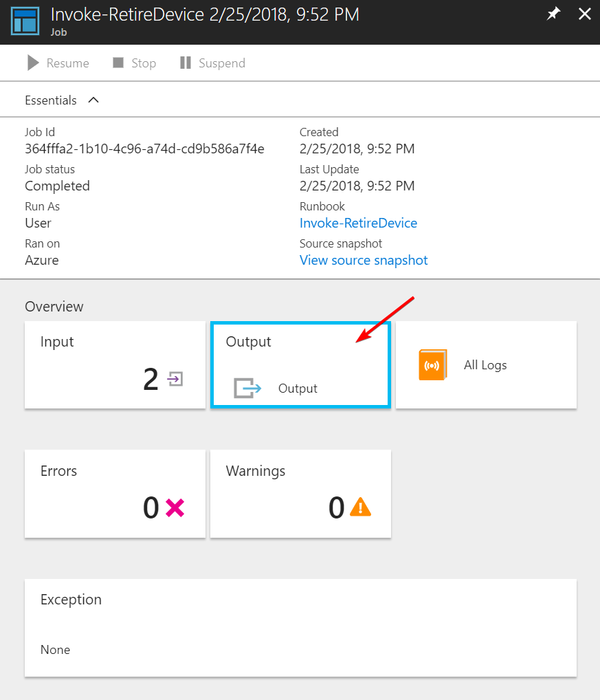Screen dimensions: 600x700
Task: Open the Output tile heading
Action: [x=249, y=342]
